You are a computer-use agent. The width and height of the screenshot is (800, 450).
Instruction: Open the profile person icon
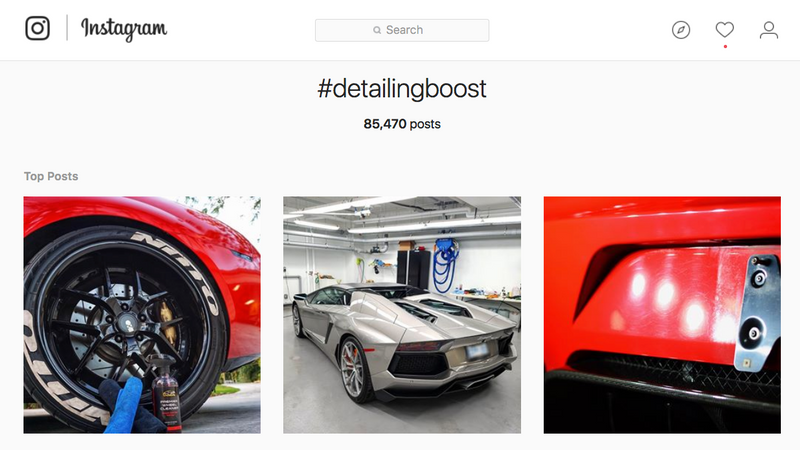pyautogui.click(x=768, y=30)
